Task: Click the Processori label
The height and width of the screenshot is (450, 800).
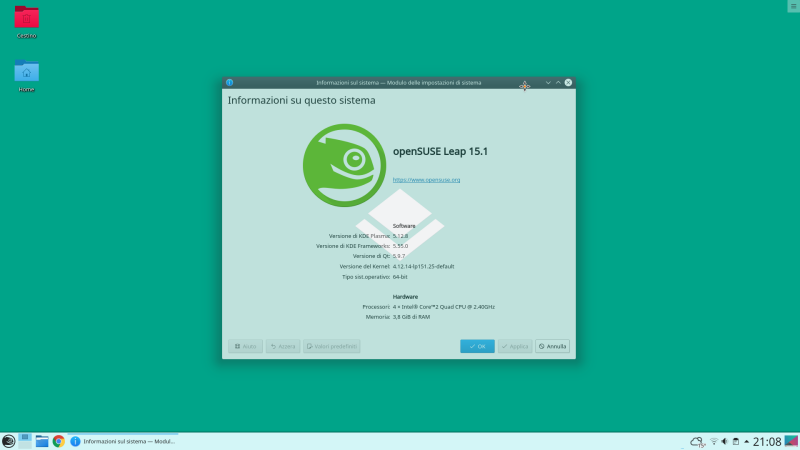Action: [x=377, y=307]
